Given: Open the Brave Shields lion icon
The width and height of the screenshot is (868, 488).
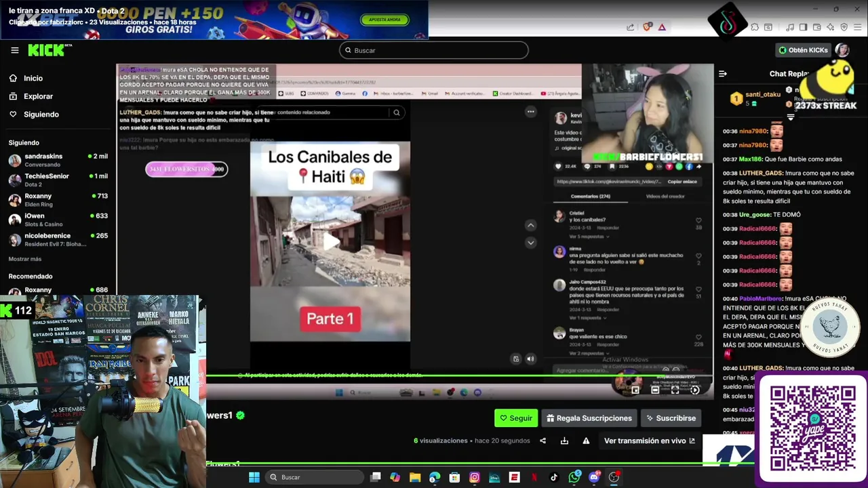Looking at the screenshot, I should pos(647,27).
